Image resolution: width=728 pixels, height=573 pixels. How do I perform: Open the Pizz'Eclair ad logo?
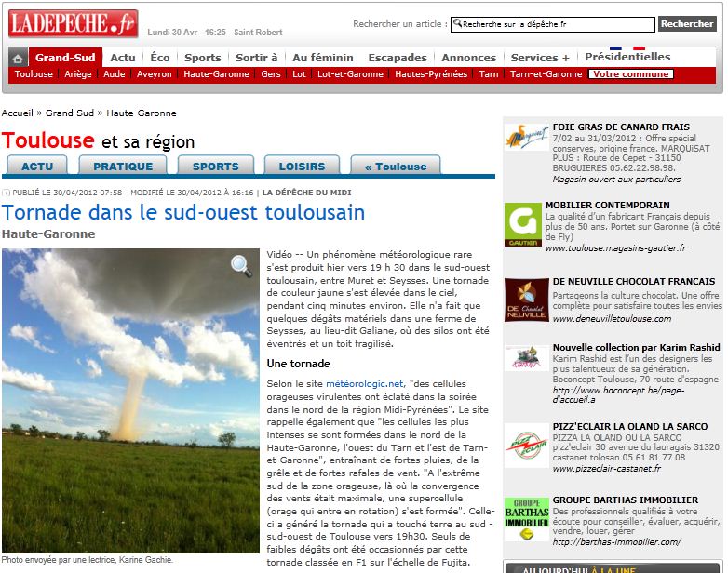coord(526,447)
